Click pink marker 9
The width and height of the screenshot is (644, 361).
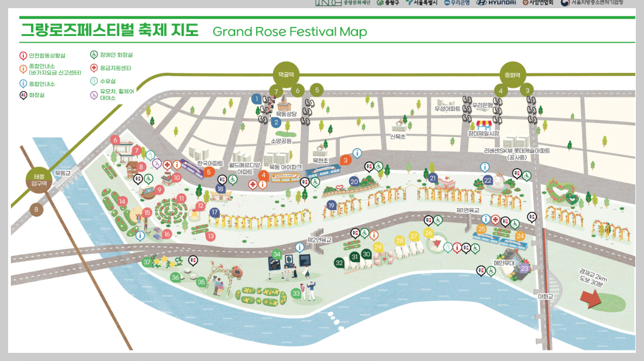[x=159, y=190]
